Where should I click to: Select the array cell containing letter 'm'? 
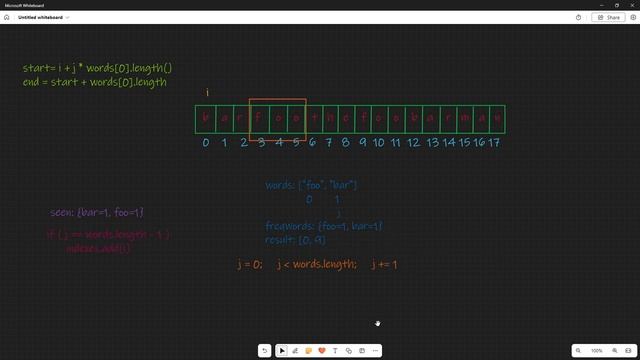(x=465, y=119)
